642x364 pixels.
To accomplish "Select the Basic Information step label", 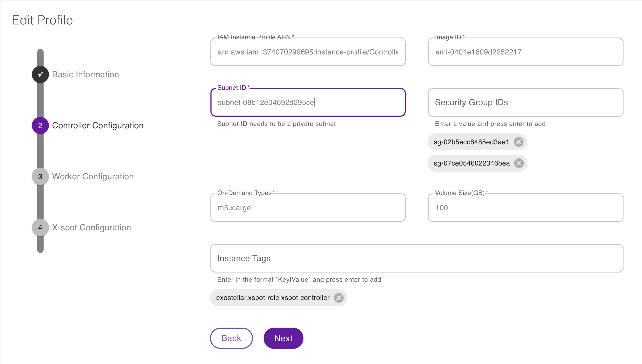I will pos(85,74).
